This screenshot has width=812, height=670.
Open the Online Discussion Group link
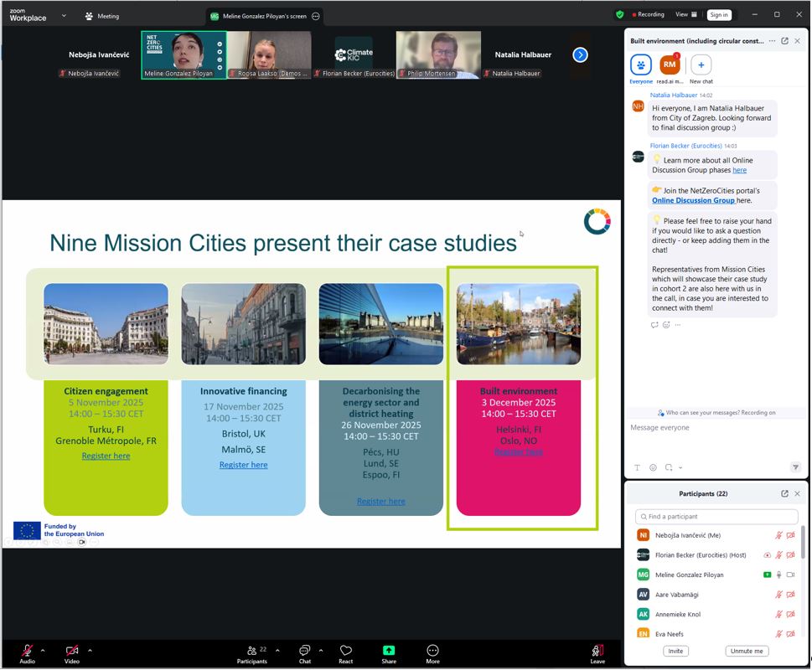click(693, 200)
